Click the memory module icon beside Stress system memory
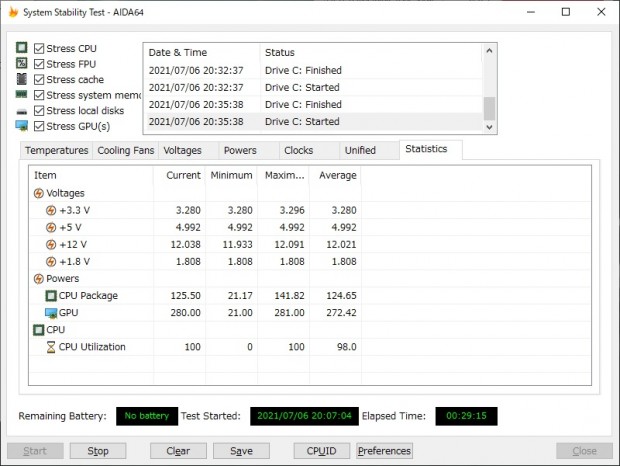The width and height of the screenshot is (620, 466). point(21,95)
